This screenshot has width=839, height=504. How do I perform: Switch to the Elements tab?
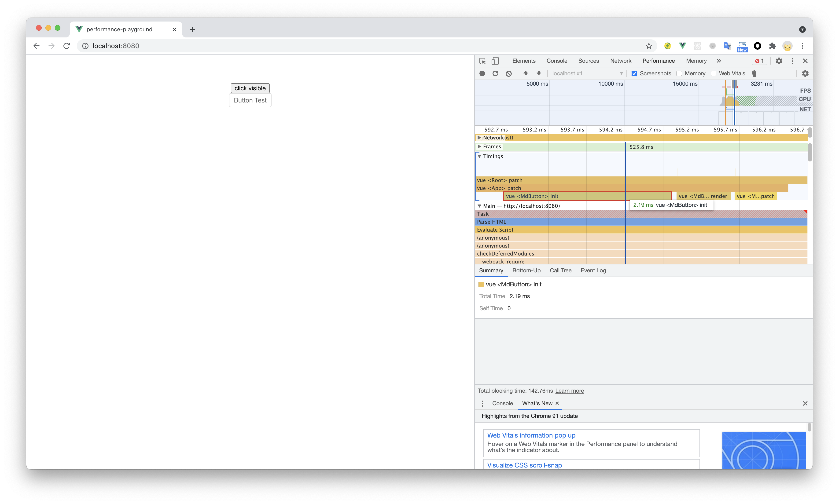(x=524, y=61)
